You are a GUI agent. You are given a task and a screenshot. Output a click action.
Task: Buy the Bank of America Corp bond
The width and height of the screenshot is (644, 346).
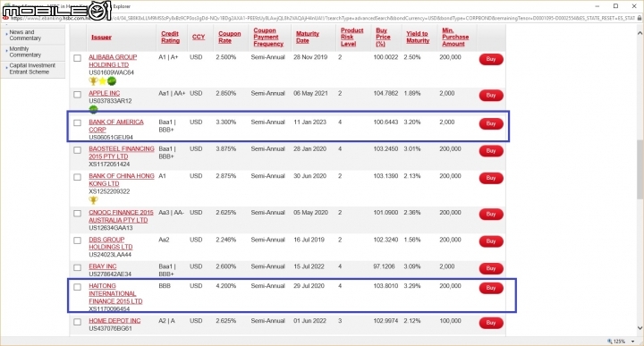point(491,123)
